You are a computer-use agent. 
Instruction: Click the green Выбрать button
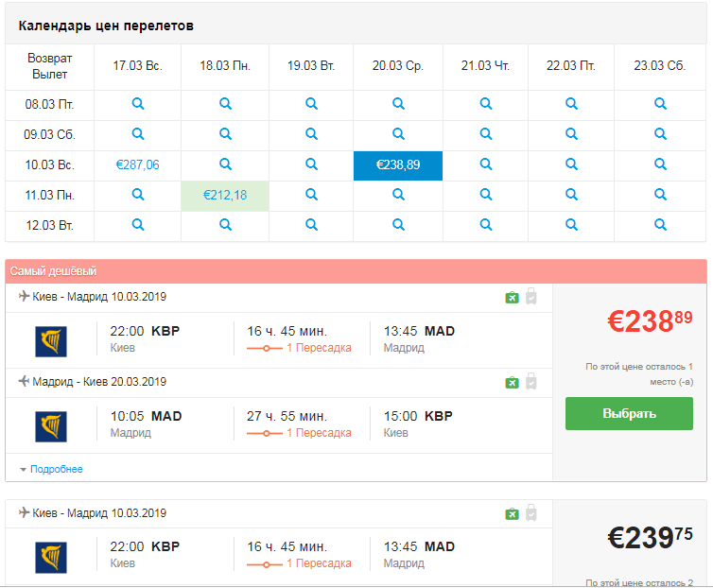[x=629, y=413]
